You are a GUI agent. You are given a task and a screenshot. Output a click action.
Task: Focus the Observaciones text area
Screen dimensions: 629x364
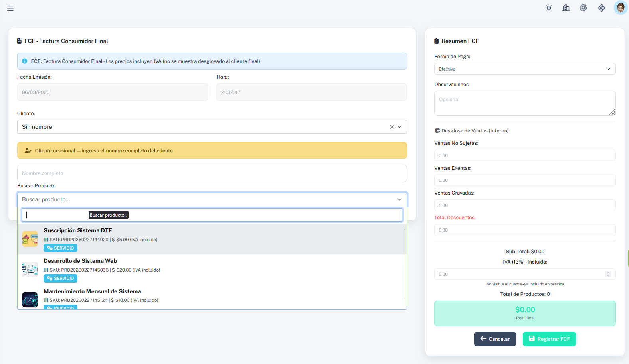tap(524, 103)
